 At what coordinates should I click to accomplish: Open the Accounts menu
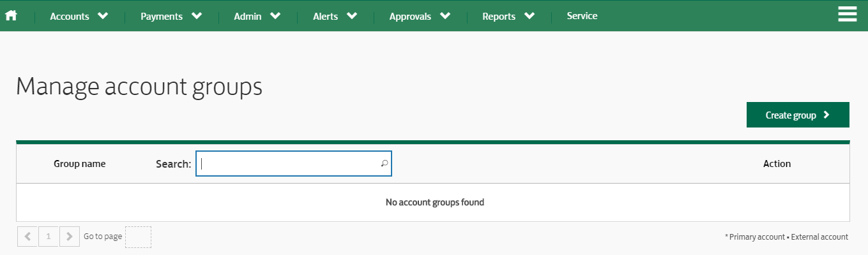70,17
